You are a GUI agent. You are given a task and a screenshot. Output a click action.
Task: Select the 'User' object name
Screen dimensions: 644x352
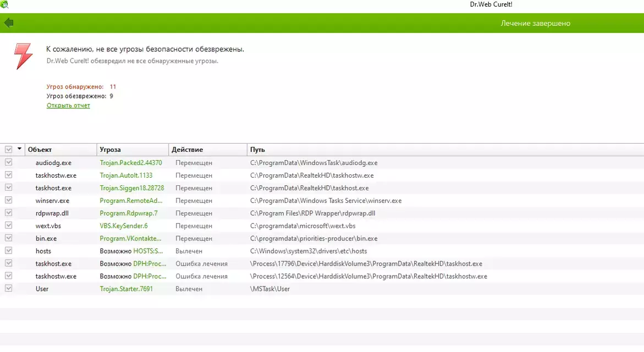[42, 289]
